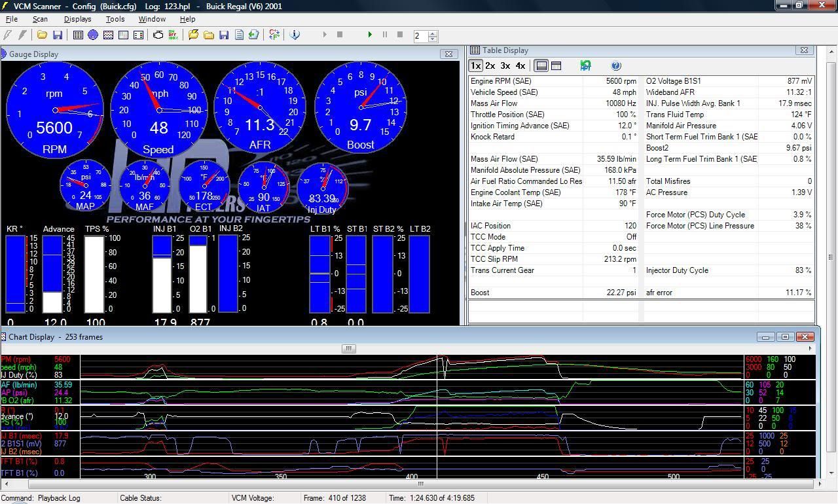The width and height of the screenshot is (838, 504).
Task: Click the RPM gauge
Action: [55, 109]
